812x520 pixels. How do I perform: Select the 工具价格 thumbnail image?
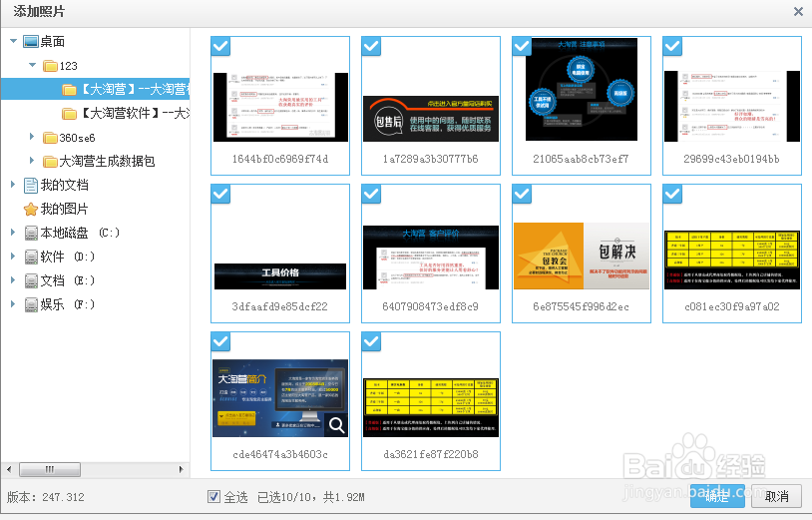[280, 276]
